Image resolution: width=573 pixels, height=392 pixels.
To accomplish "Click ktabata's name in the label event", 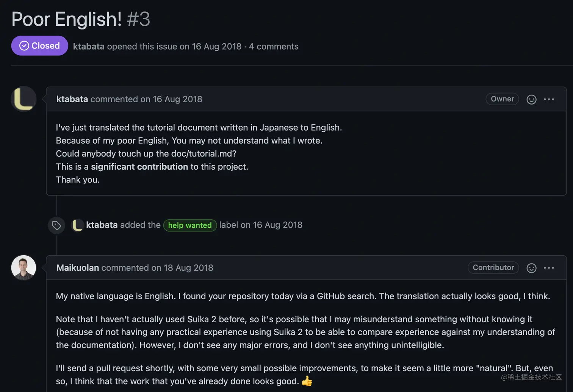I will pyautogui.click(x=102, y=225).
